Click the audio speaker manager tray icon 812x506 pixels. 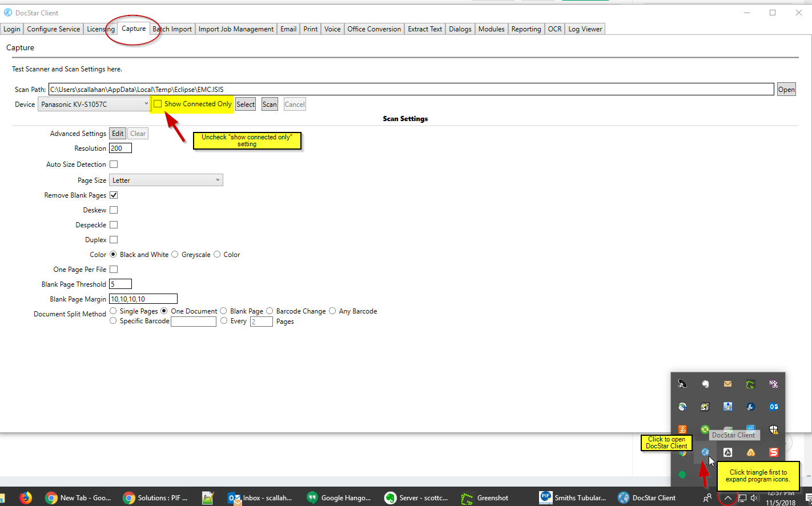click(x=682, y=384)
